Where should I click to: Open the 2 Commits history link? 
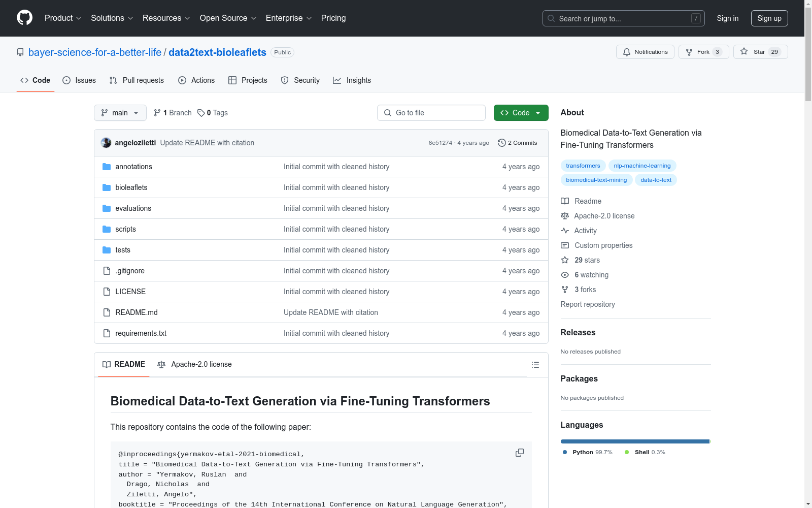click(x=518, y=143)
